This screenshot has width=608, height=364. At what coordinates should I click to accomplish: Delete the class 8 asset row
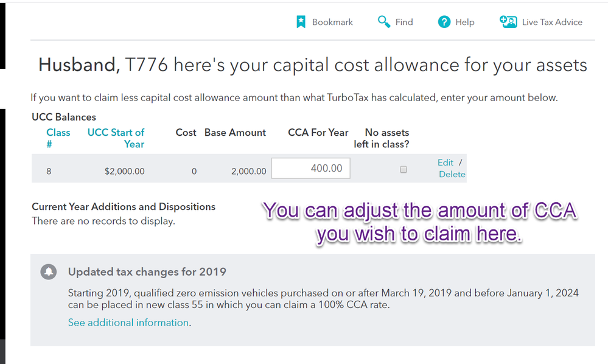pyautogui.click(x=452, y=175)
